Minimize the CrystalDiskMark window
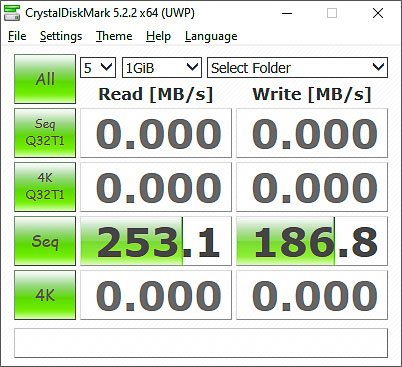 287,13
